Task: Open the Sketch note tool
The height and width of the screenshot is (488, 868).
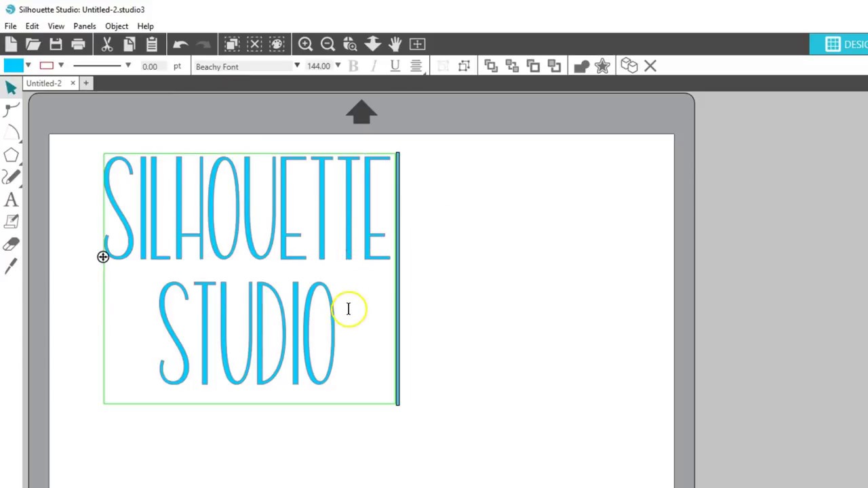Action: (11, 222)
